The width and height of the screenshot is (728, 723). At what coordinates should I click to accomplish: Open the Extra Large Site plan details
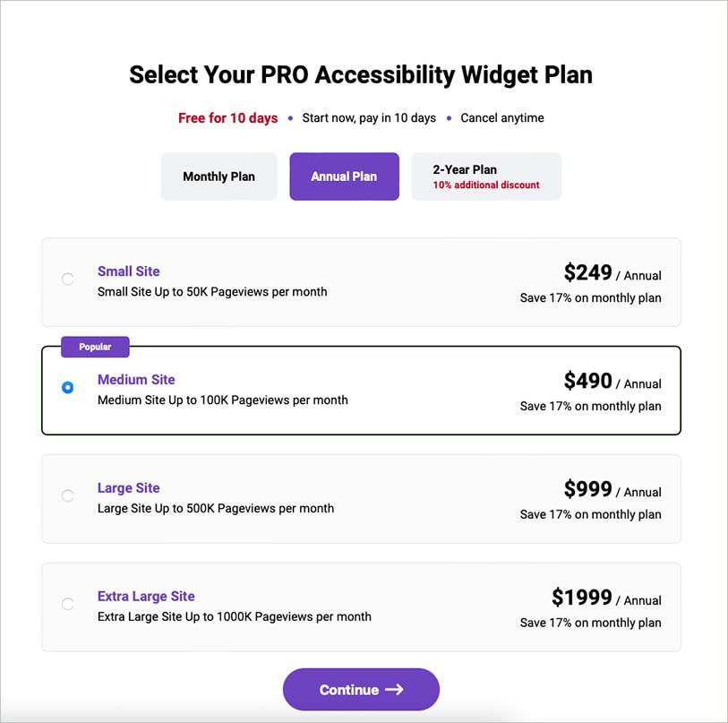(145, 597)
